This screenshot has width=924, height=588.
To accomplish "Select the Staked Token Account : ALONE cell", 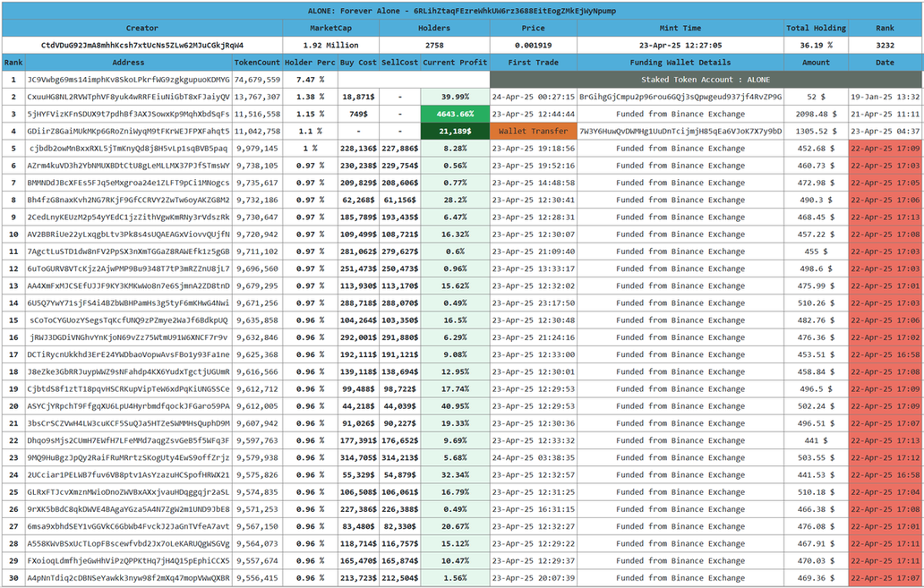I will [706, 80].
